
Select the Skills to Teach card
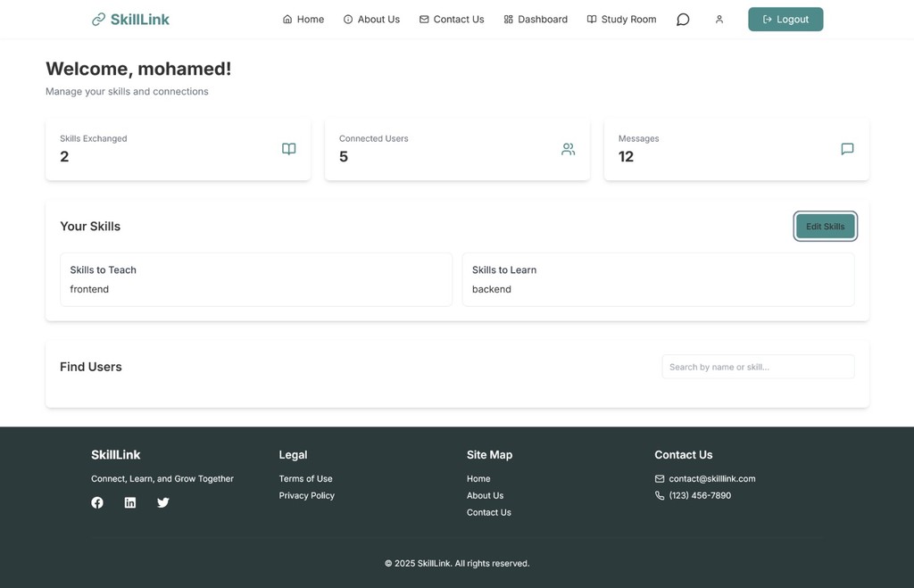tap(256, 279)
